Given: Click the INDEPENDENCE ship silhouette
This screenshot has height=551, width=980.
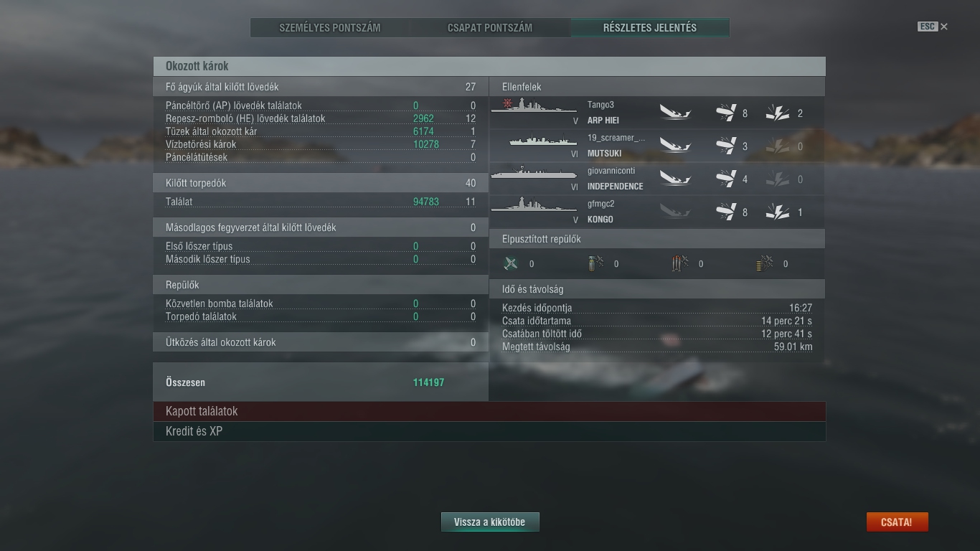Looking at the screenshot, I should (534, 174).
